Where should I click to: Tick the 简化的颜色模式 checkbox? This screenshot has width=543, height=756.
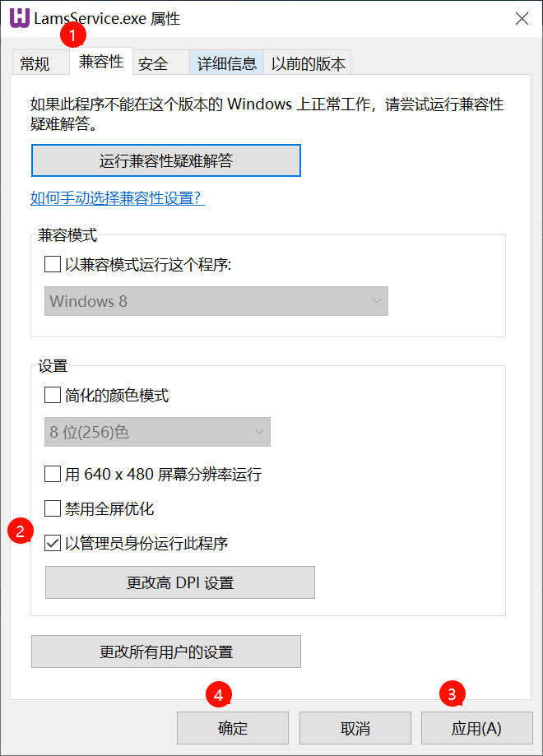click(53, 396)
